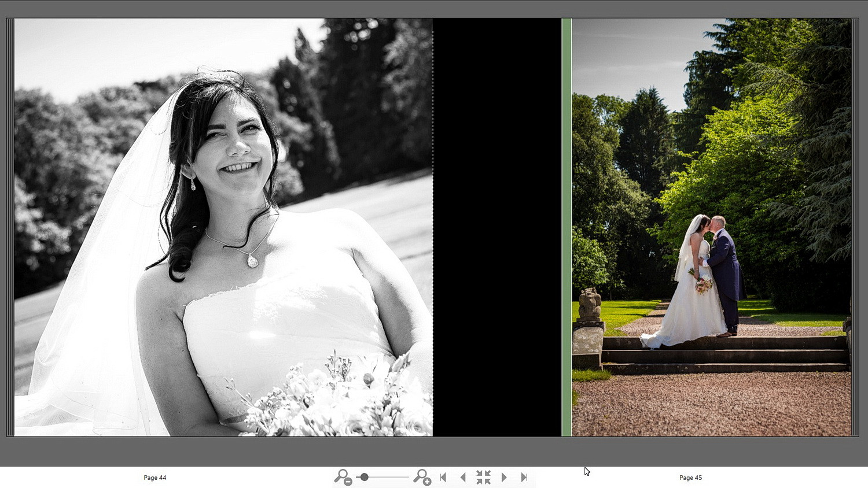Select the black-and-white bride portrait

click(223, 227)
